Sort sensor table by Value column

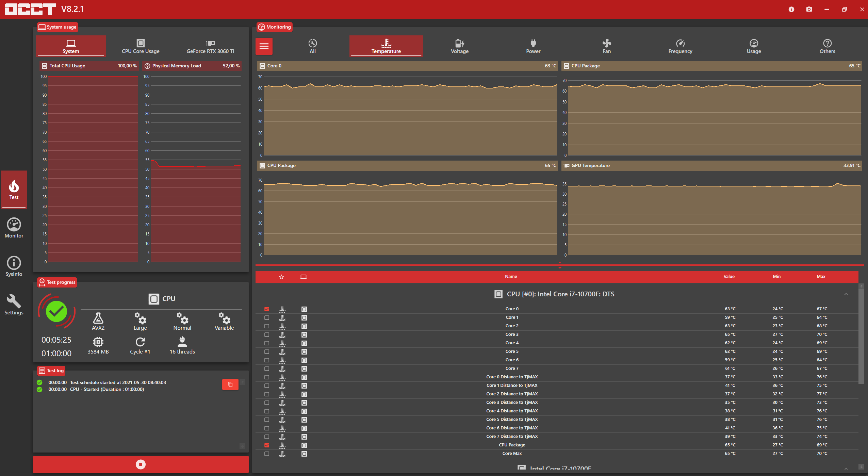pyautogui.click(x=729, y=277)
